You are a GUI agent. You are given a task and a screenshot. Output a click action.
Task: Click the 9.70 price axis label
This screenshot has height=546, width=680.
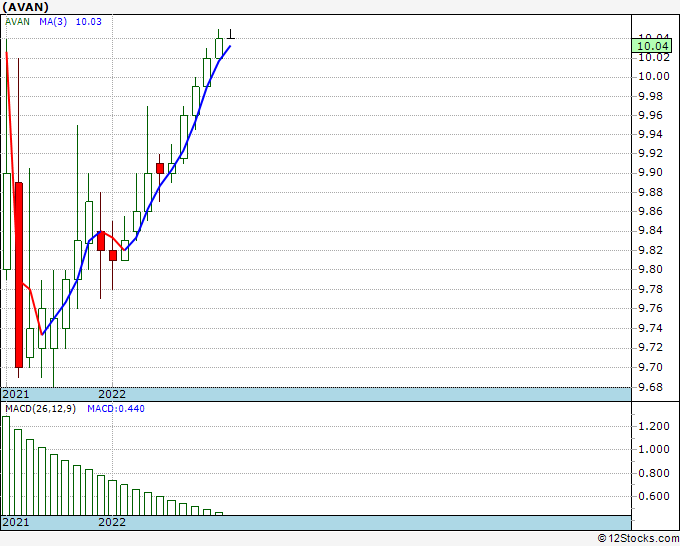pos(651,367)
